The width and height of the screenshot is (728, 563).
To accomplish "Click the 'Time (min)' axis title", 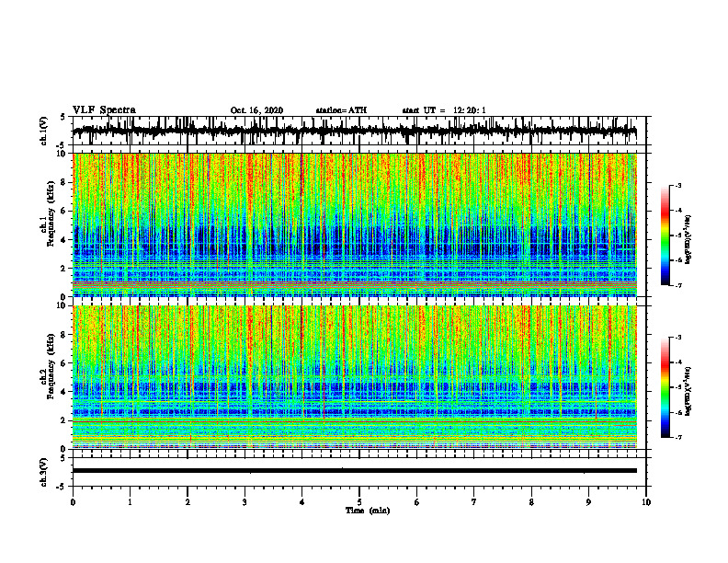I will click(368, 511).
